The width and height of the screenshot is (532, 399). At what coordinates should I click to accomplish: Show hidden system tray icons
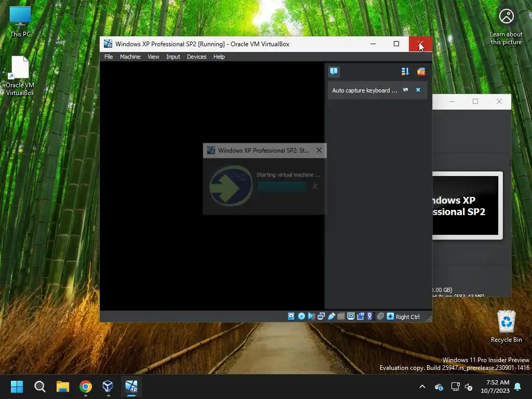422,387
